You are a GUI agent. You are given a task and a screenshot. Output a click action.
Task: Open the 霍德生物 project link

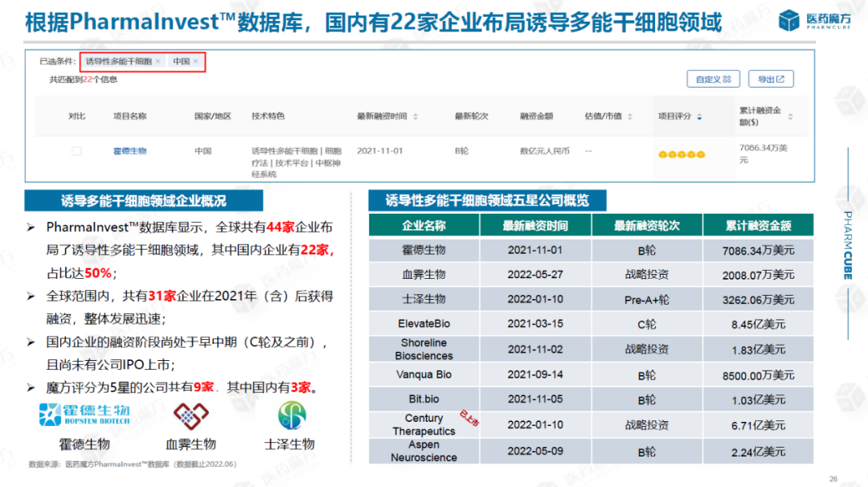coord(129,151)
